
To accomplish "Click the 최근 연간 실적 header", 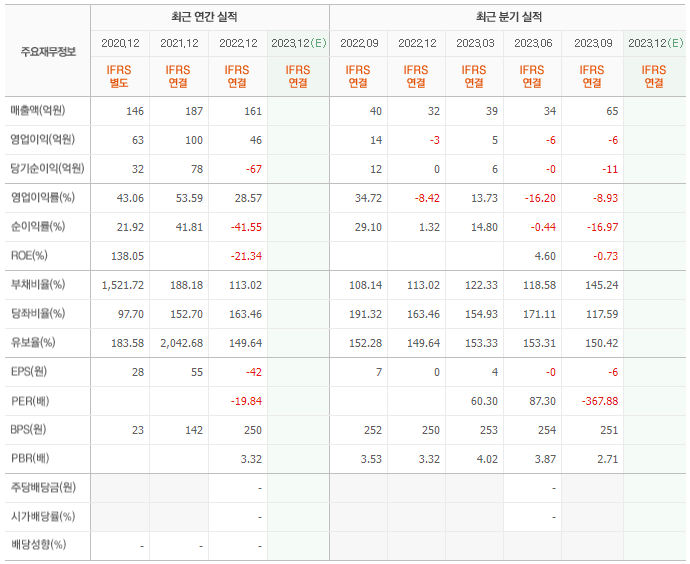I will click(x=204, y=17).
